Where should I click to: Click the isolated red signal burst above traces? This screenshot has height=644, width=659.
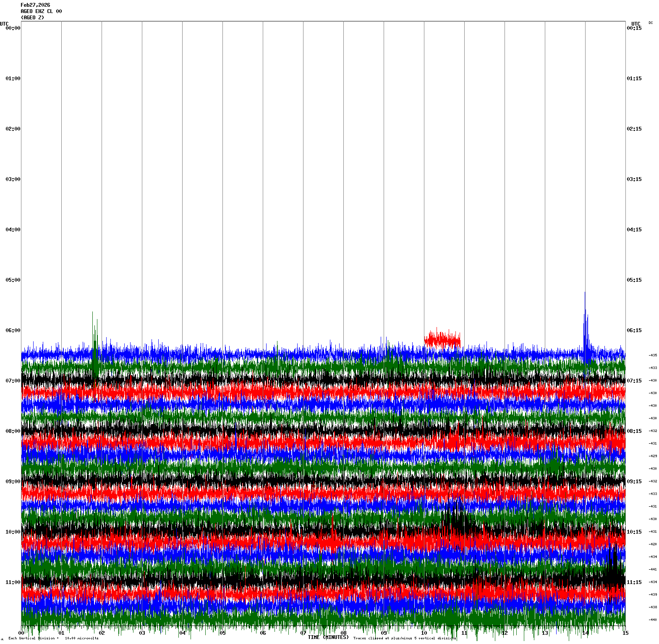point(442,339)
